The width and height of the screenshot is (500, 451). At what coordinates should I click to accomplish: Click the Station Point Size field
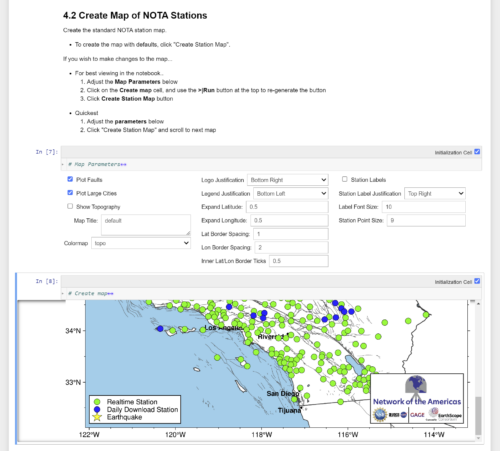tap(426, 220)
